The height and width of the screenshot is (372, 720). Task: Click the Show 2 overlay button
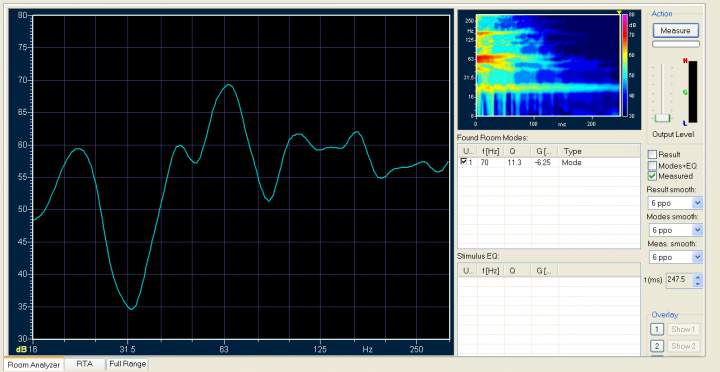coord(684,346)
